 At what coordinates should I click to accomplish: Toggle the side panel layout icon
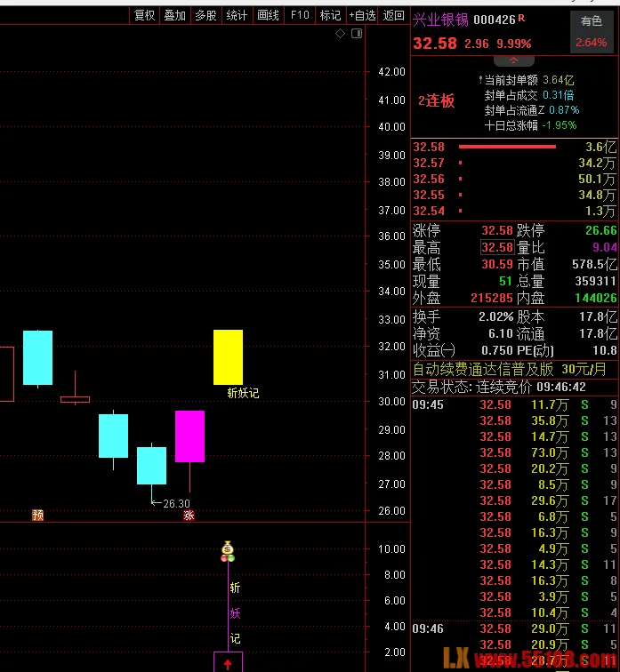357,34
